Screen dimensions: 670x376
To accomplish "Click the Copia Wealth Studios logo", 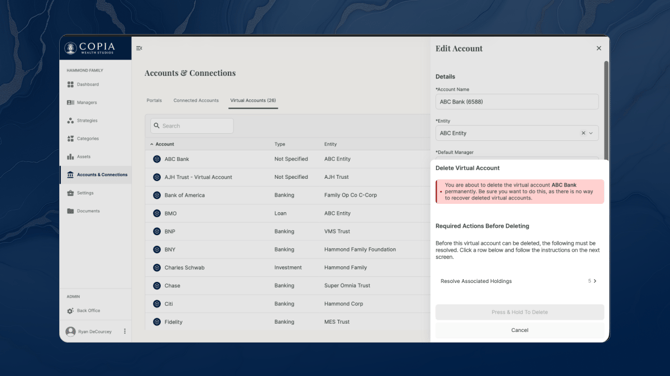I will (x=90, y=48).
